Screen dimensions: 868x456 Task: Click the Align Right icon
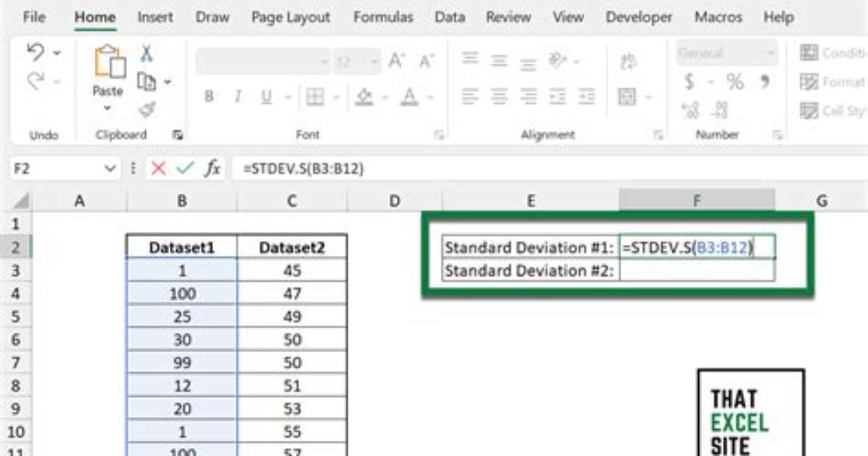click(x=528, y=97)
